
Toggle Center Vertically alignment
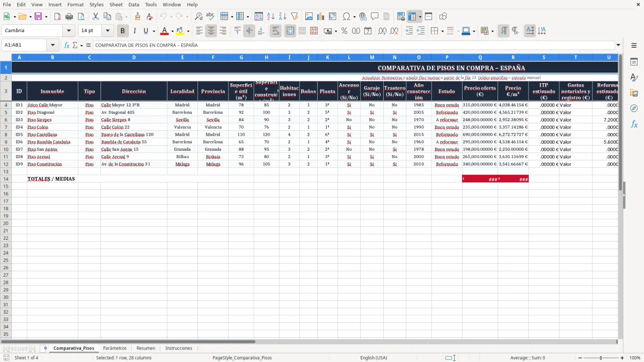(249, 31)
